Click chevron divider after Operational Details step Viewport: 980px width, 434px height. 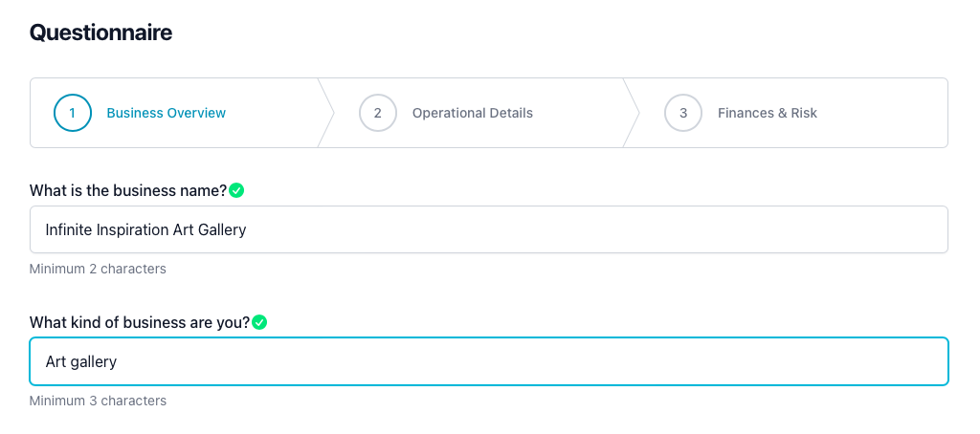632,113
